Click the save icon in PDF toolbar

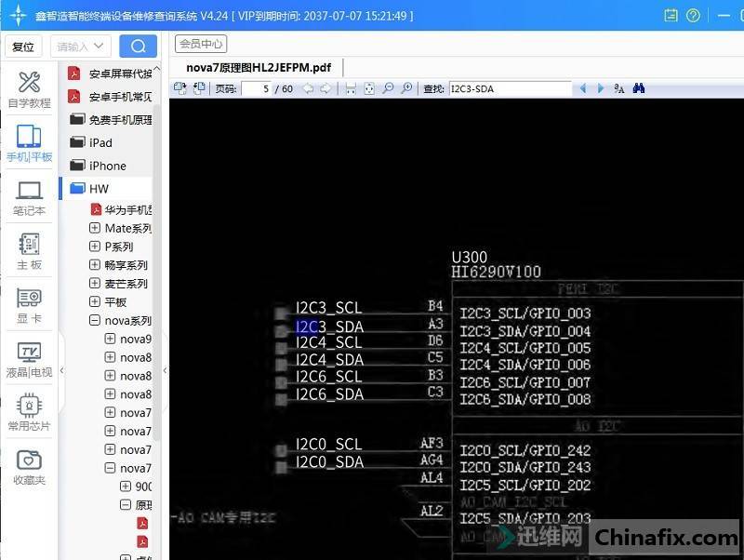coord(351,88)
